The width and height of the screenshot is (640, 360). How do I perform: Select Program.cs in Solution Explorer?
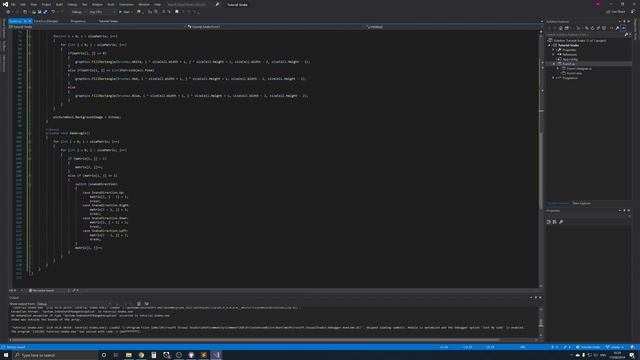[570, 78]
